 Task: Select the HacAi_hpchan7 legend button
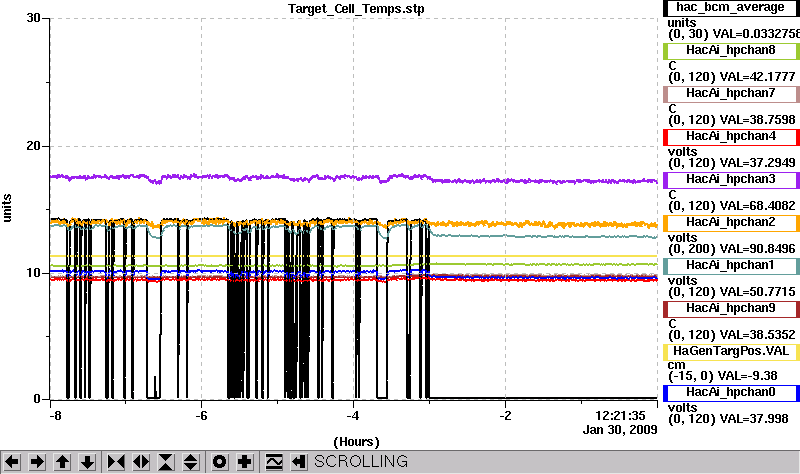(731, 93)
